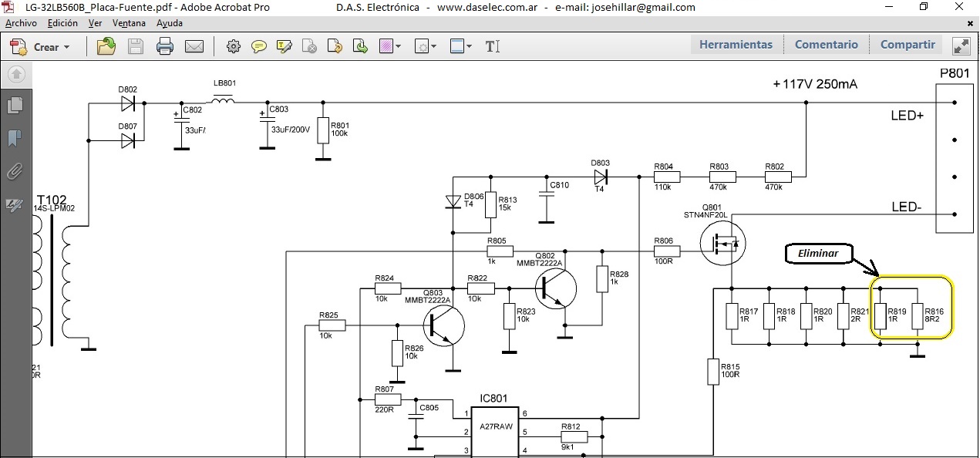Click the expand to read mode icon

961,46
